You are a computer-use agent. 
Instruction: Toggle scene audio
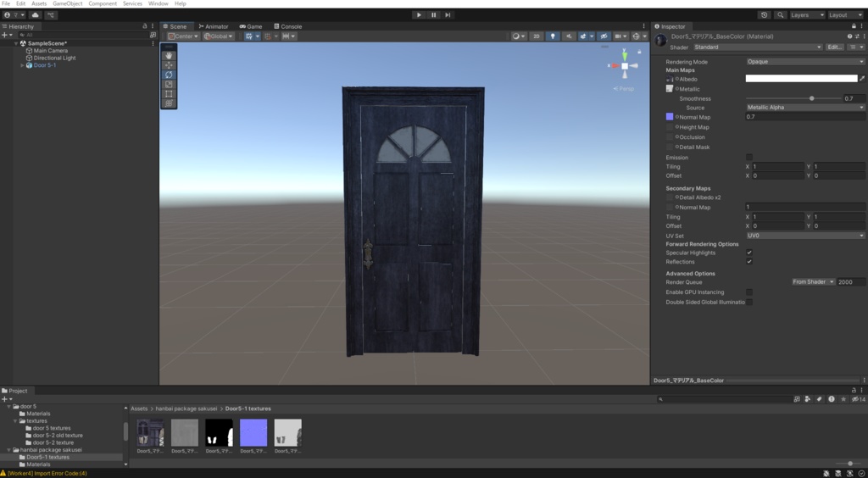569,36
